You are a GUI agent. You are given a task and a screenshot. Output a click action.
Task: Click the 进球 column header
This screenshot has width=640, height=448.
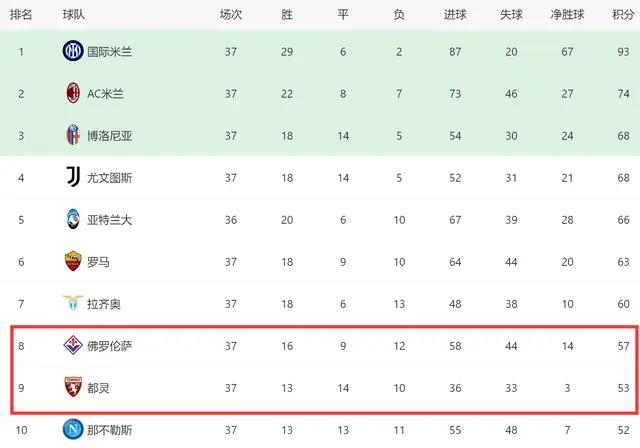[455, 15]
